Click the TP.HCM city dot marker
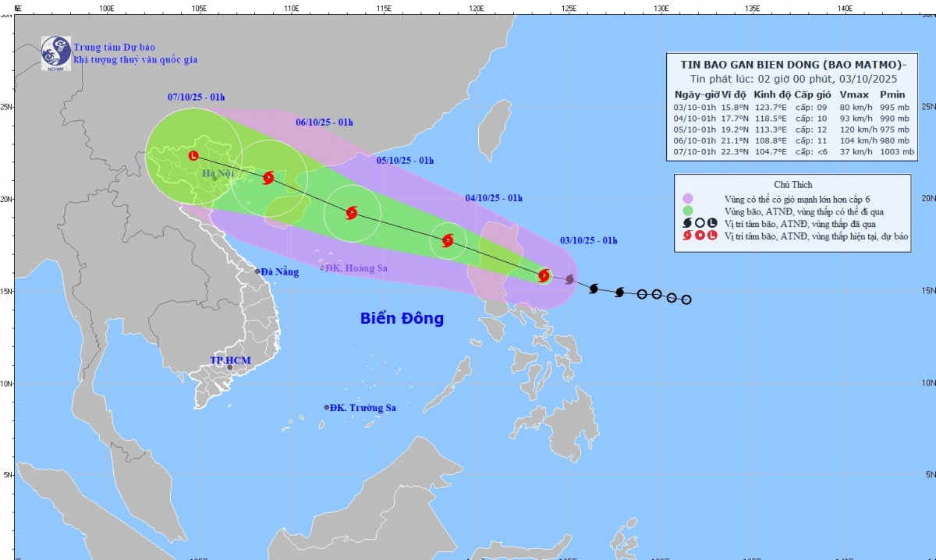 pyautogui.click(x=229, y=367)
